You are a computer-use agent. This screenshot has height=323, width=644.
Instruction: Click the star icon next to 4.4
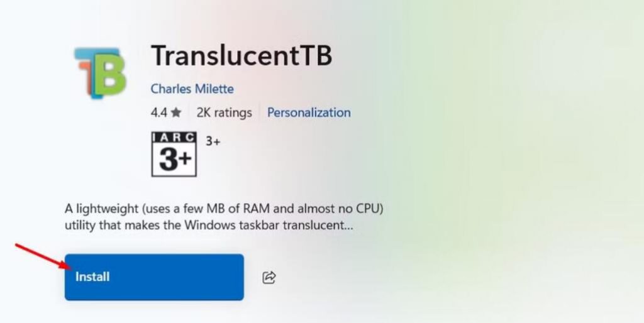pyautogui.click(x=176, y=112)
